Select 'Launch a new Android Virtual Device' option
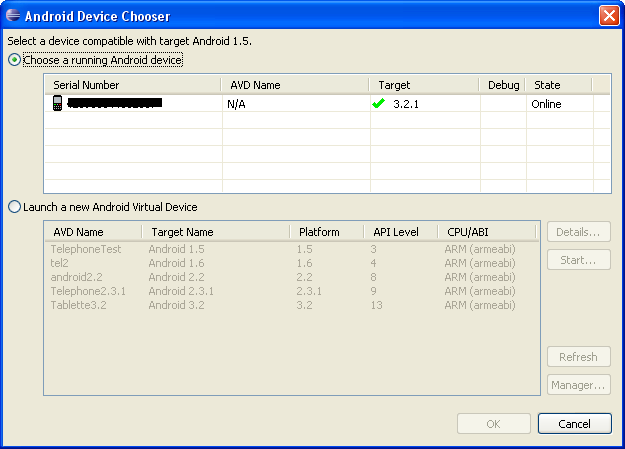 [x=14, y=207]
